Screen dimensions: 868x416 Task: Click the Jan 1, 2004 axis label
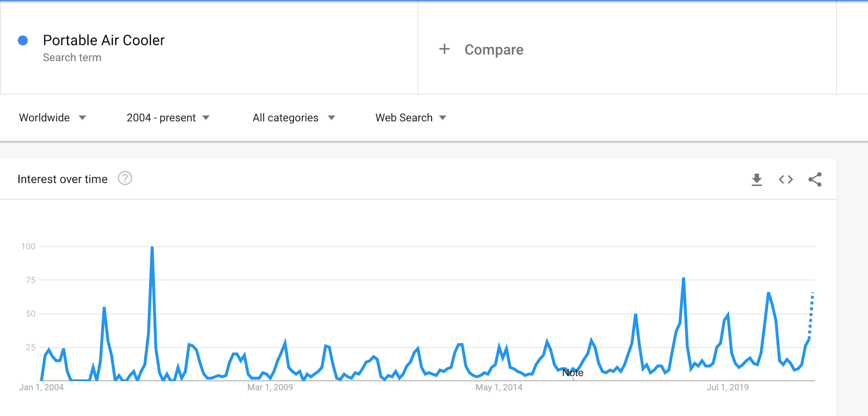pos(41,387)
